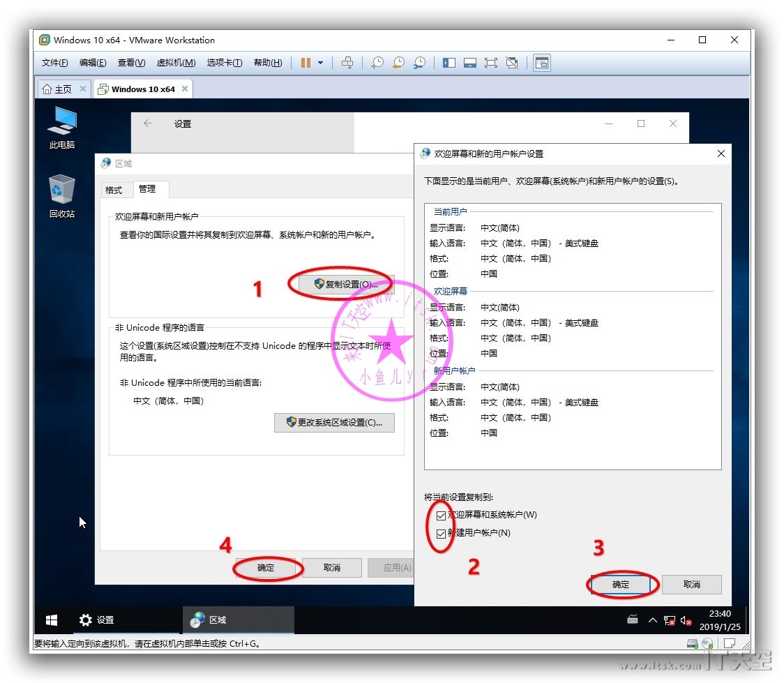The width and height of the screenshot is (784, 683).
Task: Open the 选项卡(T) menu
Action: pyautogui.click(x=225, y=63)
